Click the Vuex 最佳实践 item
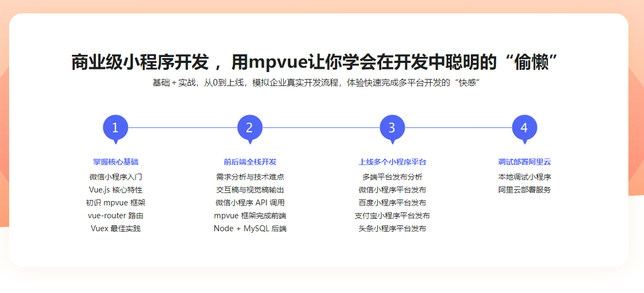The image size is (644, 293). pyautogui.click(x=116, y=228)
